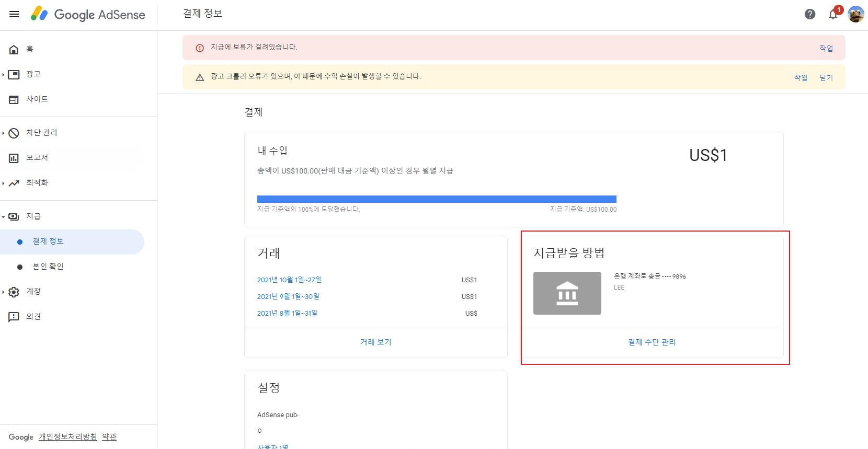Click the bank building thumbnail
The image size is (868, 449).
click(567, 293)
